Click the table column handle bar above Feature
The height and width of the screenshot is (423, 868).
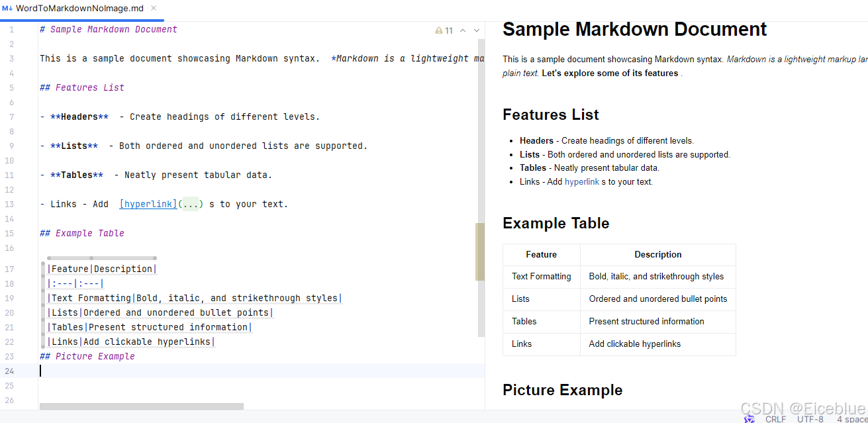pos(69,258)
